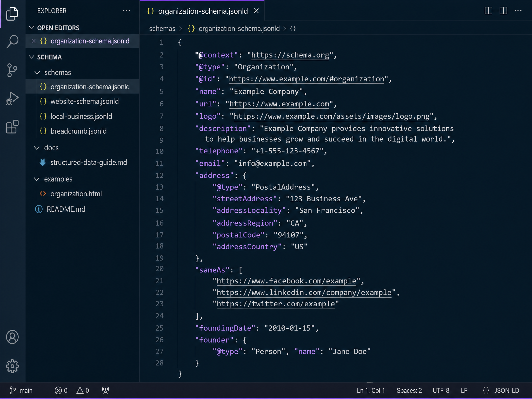Follow the facebook.com/example link

(286, 281)
